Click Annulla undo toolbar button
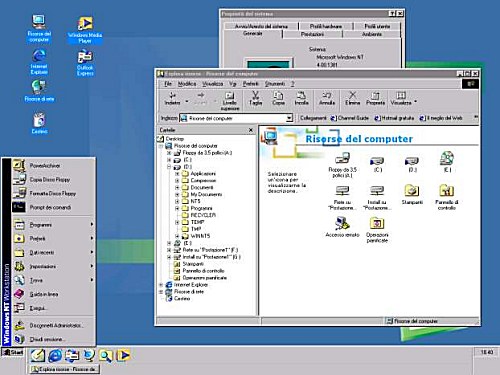The width and height of the screenshot is (500, 375). (x=327, y=99)
